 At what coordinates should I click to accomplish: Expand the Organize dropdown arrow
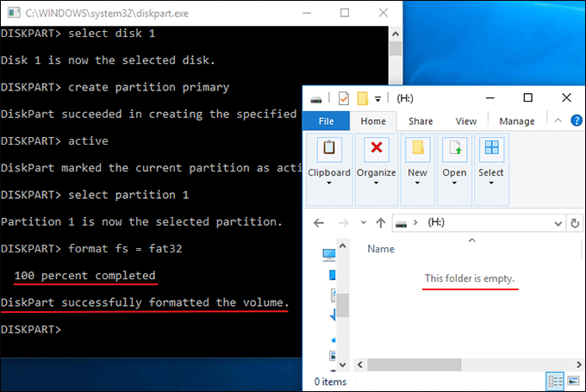click(376, 184)
